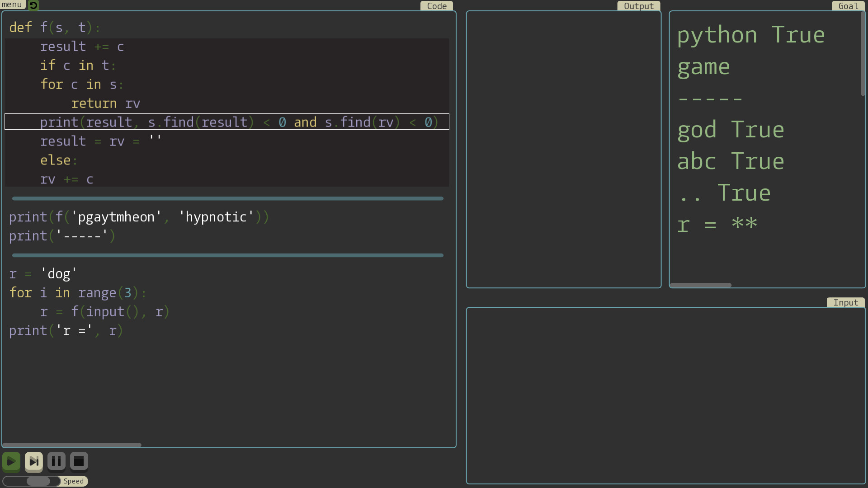Click the Goal panel bottom scrollbar
This screenshot has width=868, height=488.
point(701,285)
